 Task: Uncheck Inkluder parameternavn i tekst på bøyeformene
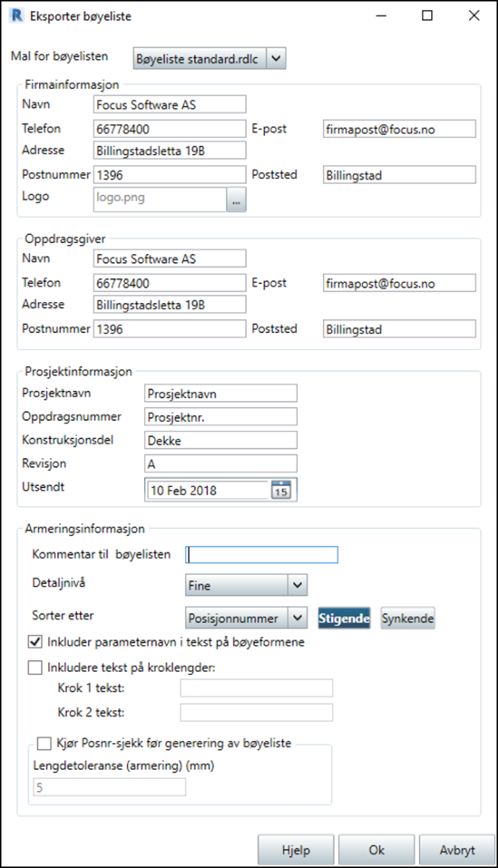[34, 641]
